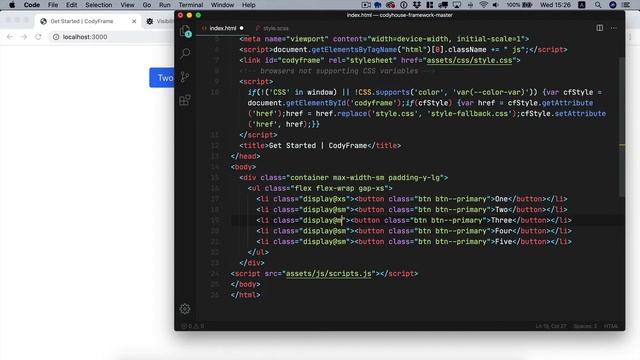The width and height of the screenshot is (640, 360).
Task: Click the comment about browsers not supporting CSS variables
Action: pos(337,71)
